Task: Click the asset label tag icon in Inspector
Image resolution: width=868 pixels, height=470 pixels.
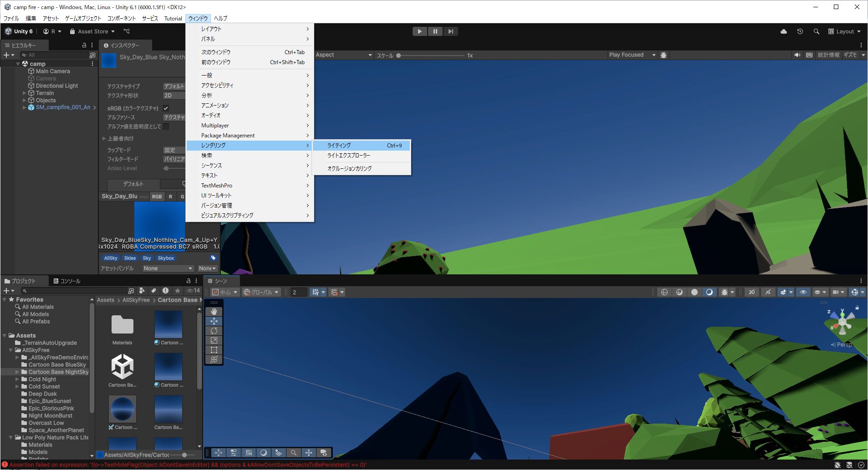Action: tap(213, 258)
